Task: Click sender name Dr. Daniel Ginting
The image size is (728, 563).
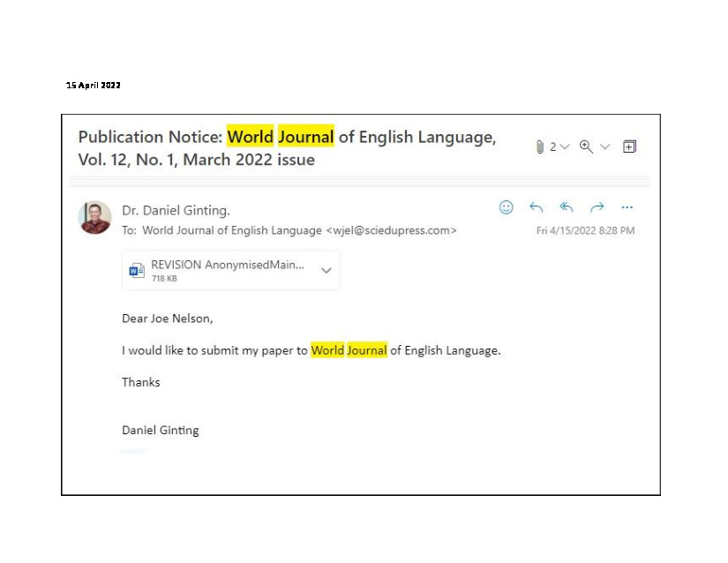Action: point(176,210)
